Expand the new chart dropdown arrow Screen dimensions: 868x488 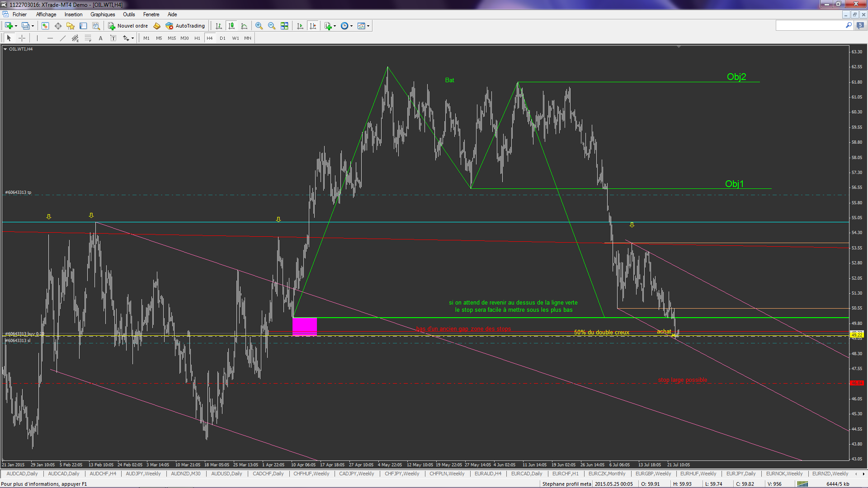tap(16, 26)
